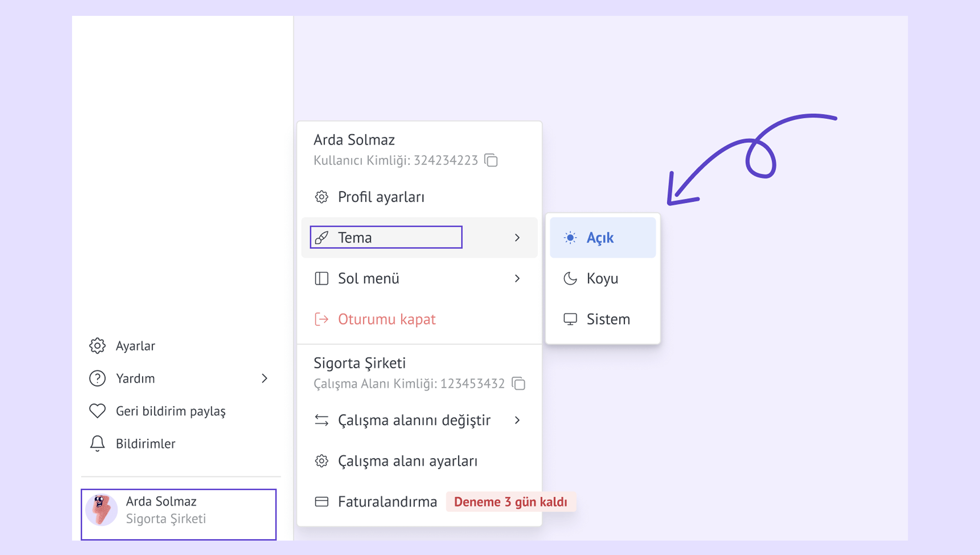The image size is (980, 555).
Task: Expand the Sol menü submenu arrow
Action: pos(517,278)
